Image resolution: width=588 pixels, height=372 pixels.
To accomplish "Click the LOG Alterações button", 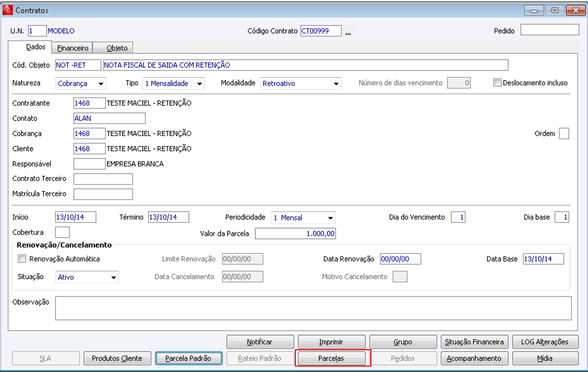I will (545, 342).
